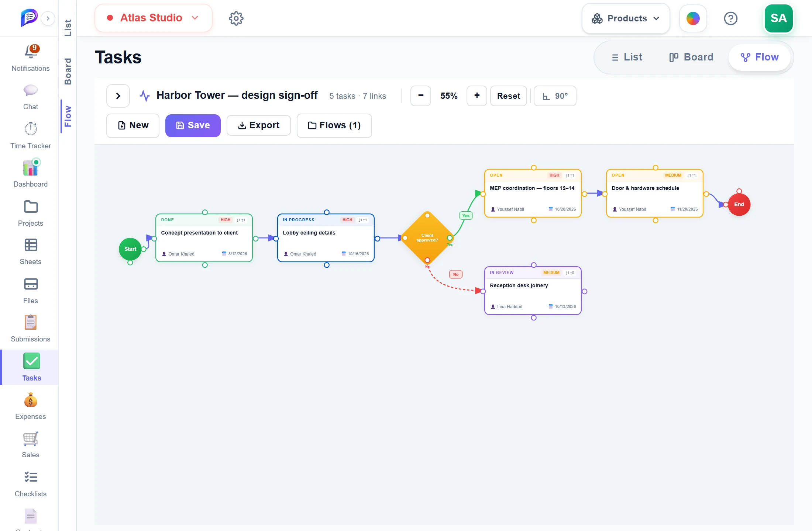Open the Expenses money bag icon
Viewport: 812px width, 531px height.
31,400
